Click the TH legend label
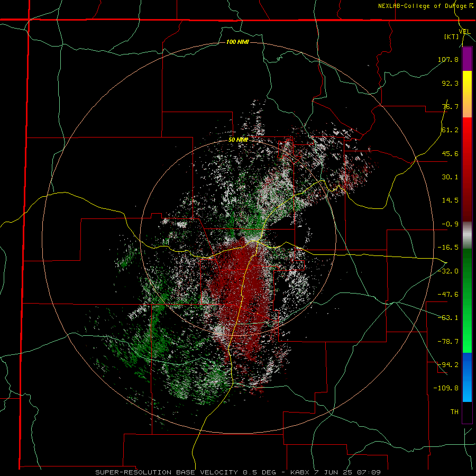The height and width of the screenshot is (476, 476). [454, 411]
